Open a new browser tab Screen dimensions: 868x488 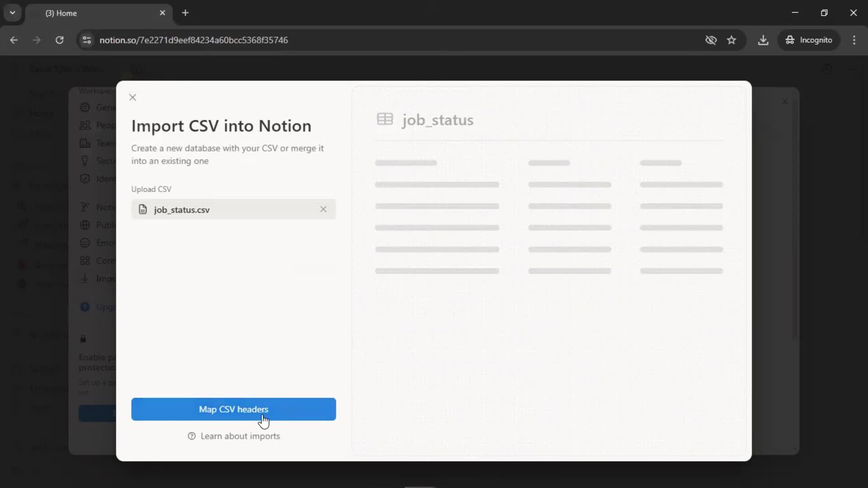(185, 13)
